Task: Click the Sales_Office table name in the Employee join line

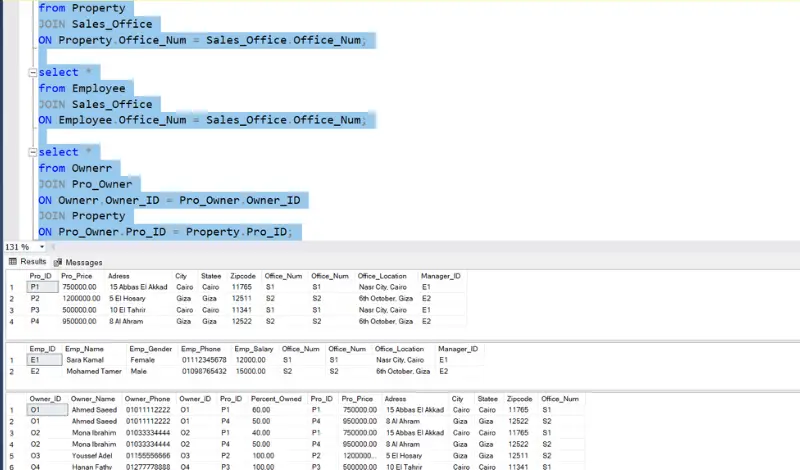Action: [x=112, y=104]
